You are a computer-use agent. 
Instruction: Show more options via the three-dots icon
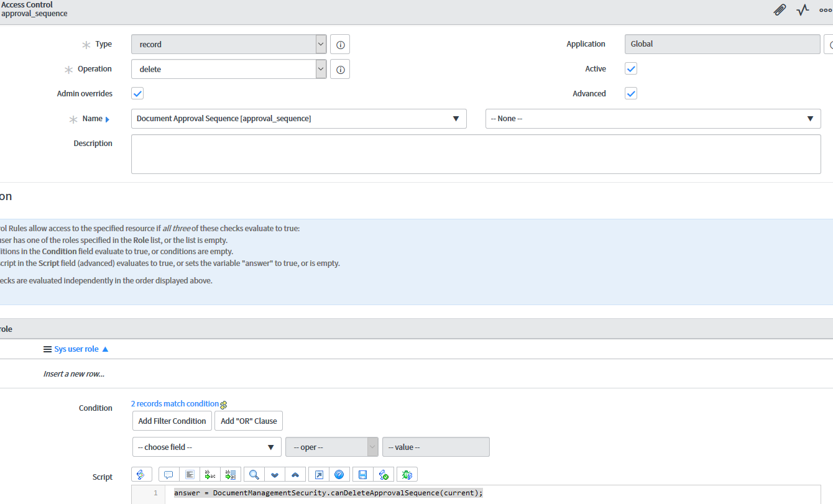826,10
